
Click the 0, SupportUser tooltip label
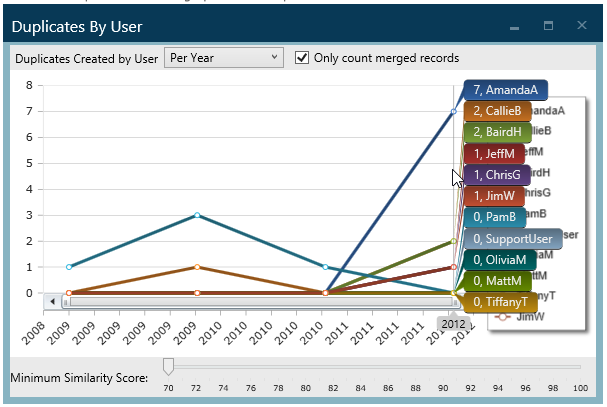[513, 239]
